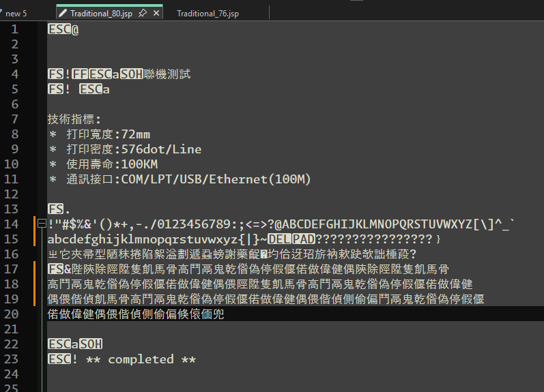Place cursor at end of highlighted line 20
The height and width of the screenshot is (392, 544).
tap(225, 314)
